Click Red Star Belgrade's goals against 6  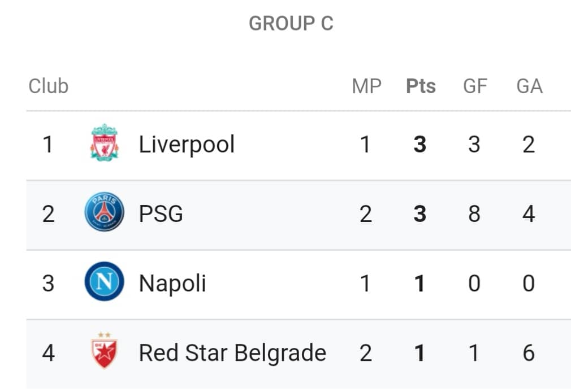[529, 353]
